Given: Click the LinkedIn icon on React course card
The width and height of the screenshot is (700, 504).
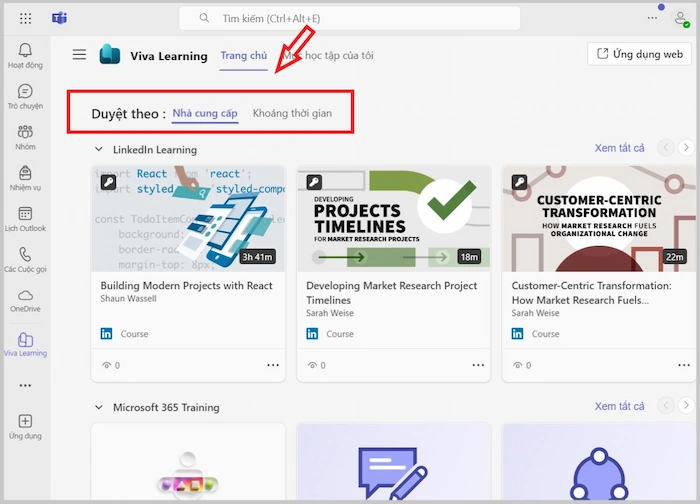Looking at the screenshot, I should click(x=106, y=333).
